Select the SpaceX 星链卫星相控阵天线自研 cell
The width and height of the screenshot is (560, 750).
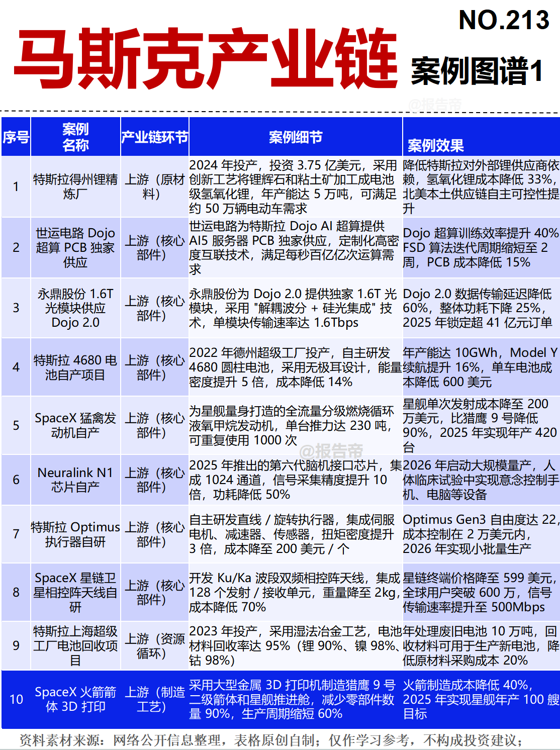point(75,592)
